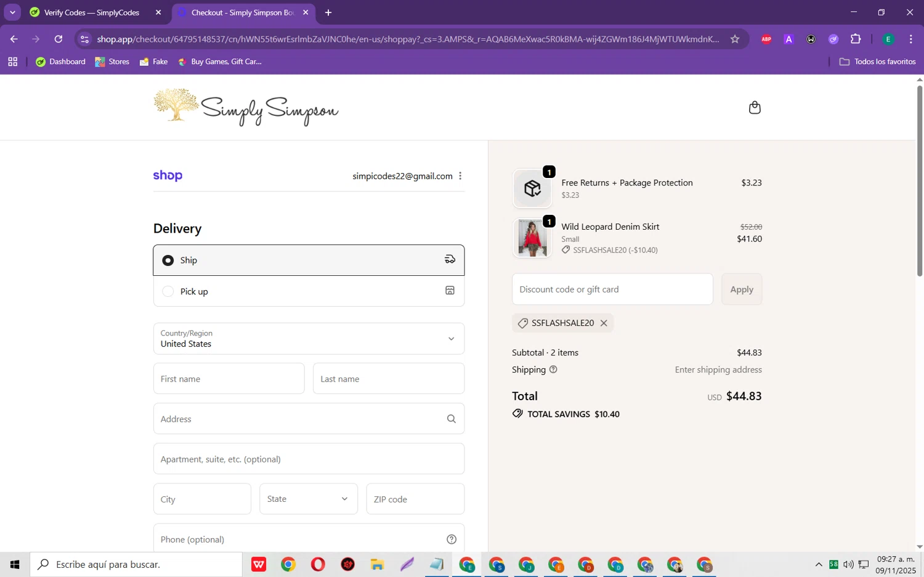924x577 pixels.
Task: Open the Buy Games, Gift Car... bookmark
Action: click(x=220, y=62)
